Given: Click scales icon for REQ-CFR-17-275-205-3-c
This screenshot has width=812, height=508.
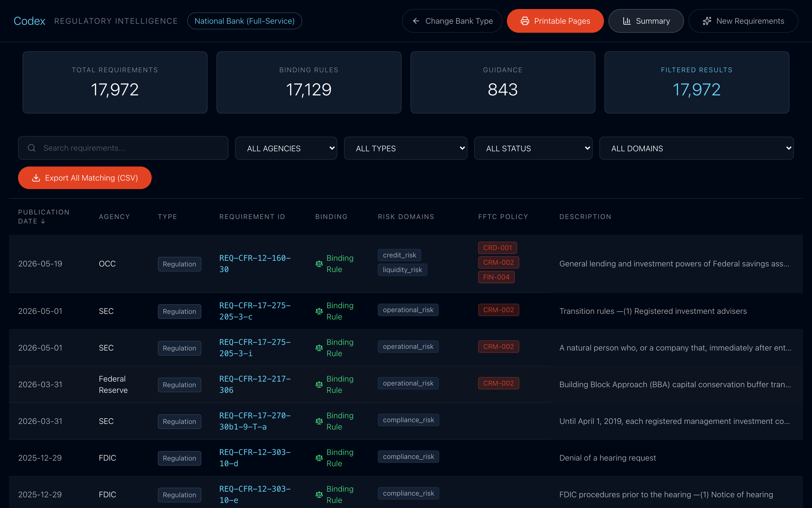Looking at the screenshot, I should point(319,312).
